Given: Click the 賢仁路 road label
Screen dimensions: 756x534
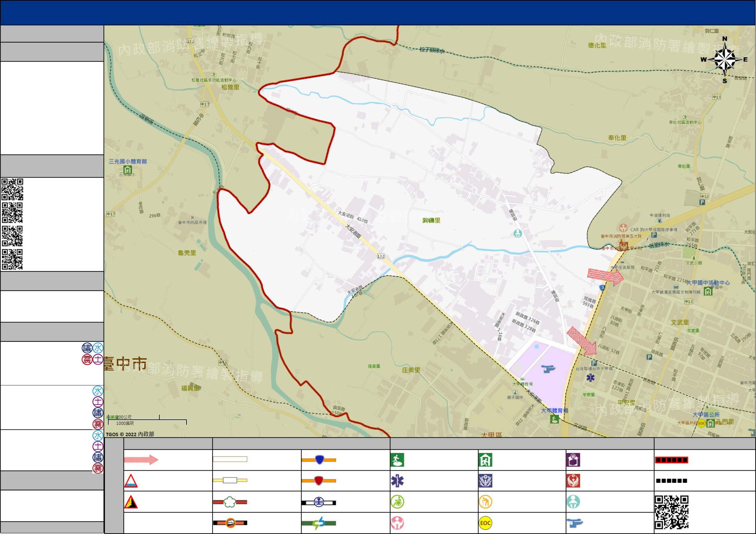Looking at the screenshot, I should [712, 31].
